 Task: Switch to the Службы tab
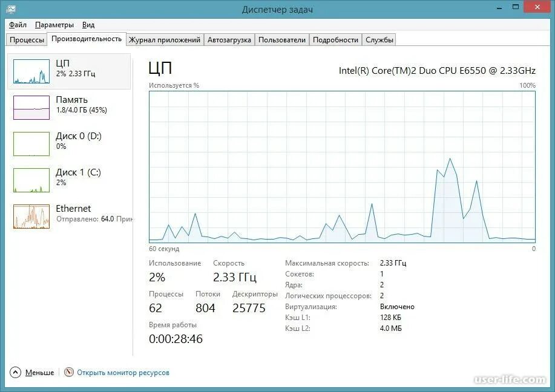tap(379, 39)
